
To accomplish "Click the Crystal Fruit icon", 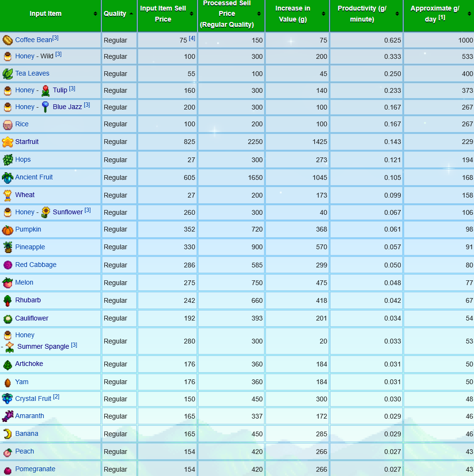I will coord(7,399).
